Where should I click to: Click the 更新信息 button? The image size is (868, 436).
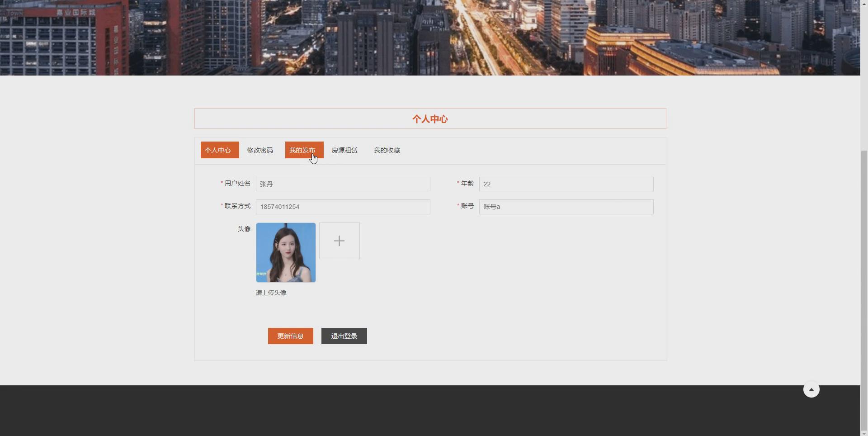click(290, 336)
